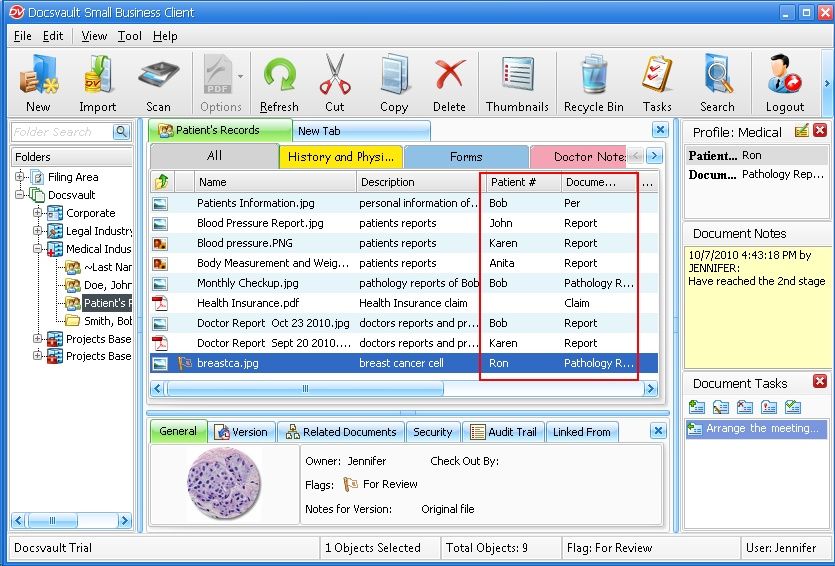The image size is (835, 566).
Task: Close the Patient's Records tab area
Action: click(x=660, y=130)
